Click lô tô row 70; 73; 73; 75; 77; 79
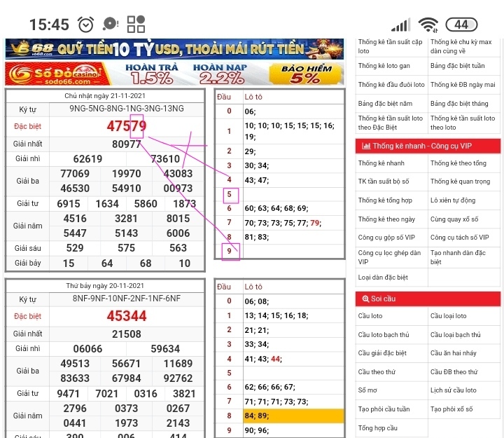Viewport: 504px width, 438px height. [x=293, y=223]
